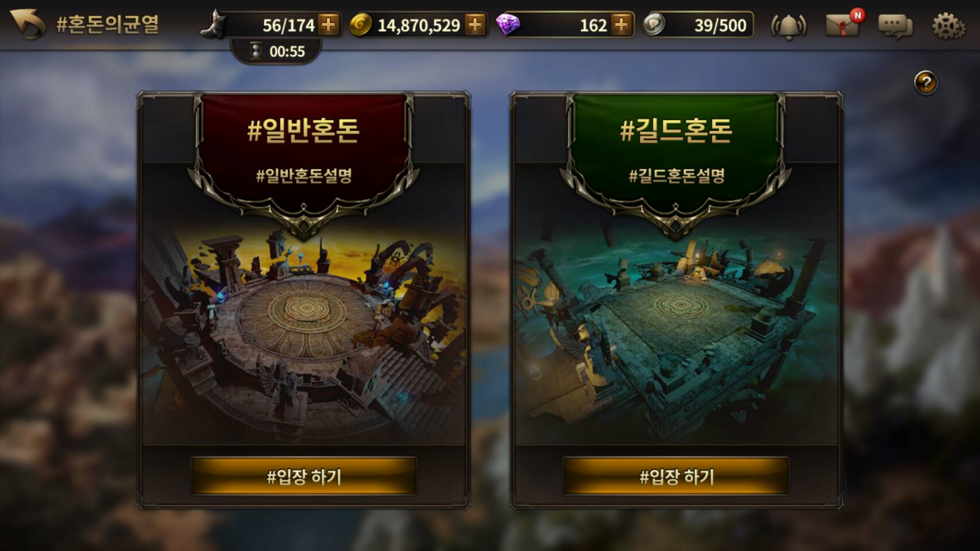This screenshot has height=551, width=980.
Task: Tap the boot stamina icon
Action: coord(214,24)
